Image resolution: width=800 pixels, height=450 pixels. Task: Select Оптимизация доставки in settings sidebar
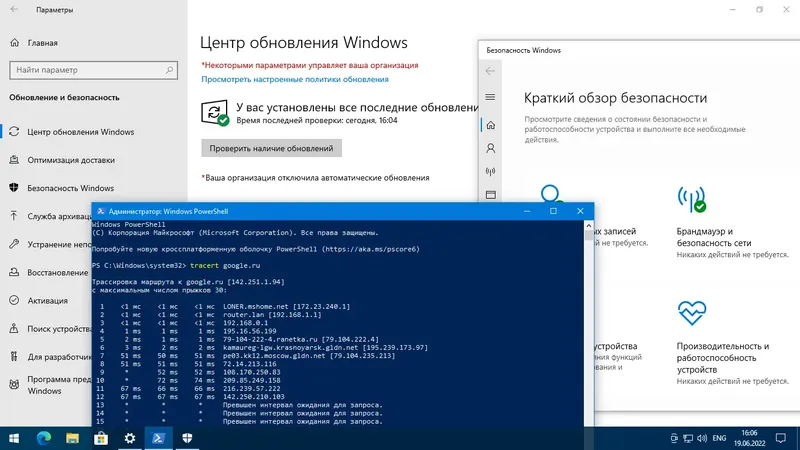pos(71,160)
